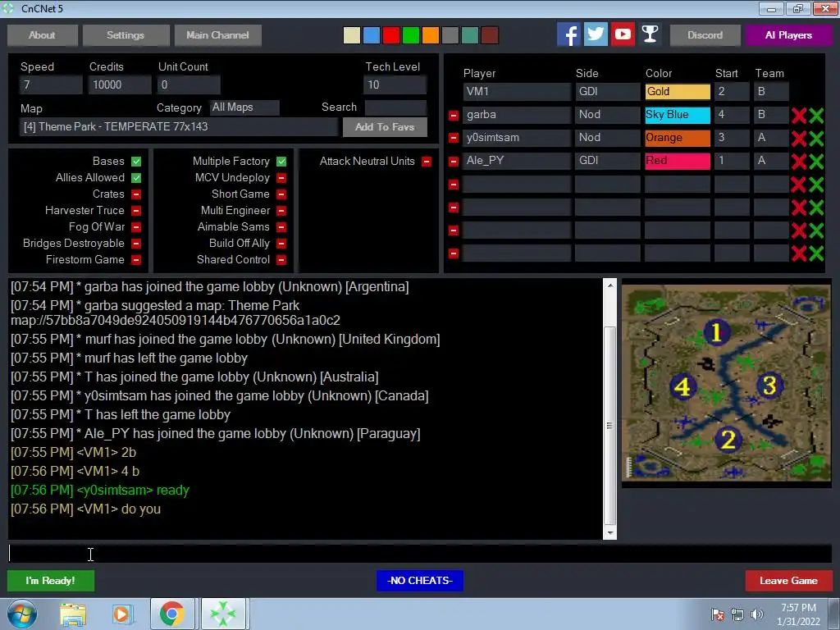840x630 pixels.
Task: Click the -NO CHEATS- button
Action: pyautogui.click(x=420, y=581)
